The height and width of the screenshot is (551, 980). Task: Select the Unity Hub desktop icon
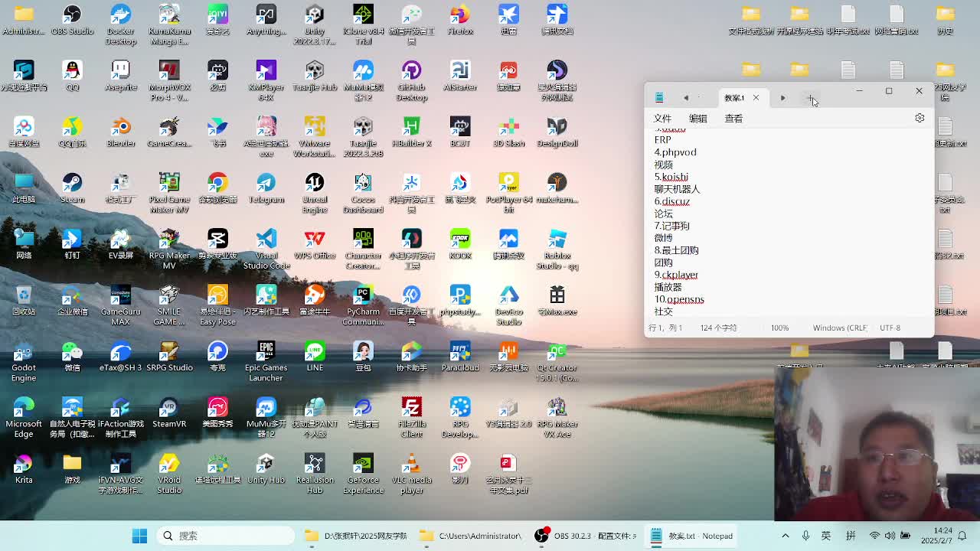[x=266, y=468]
